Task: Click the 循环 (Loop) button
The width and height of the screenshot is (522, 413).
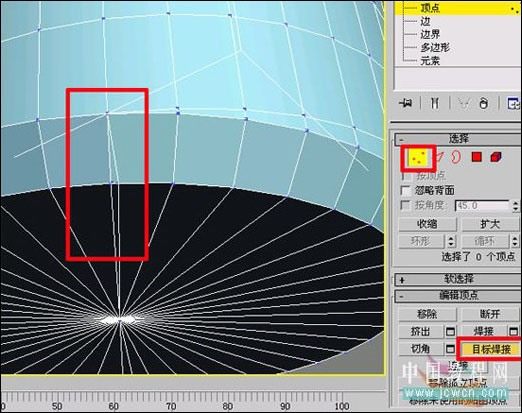Action: (486, 241)
